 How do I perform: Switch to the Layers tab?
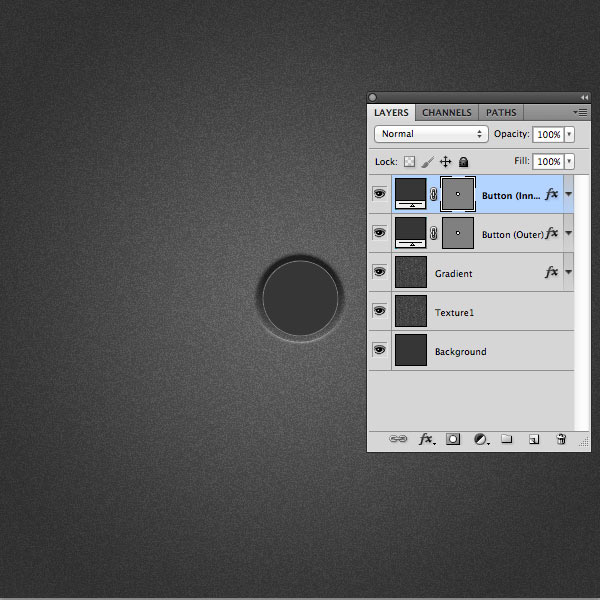click(x=391, y=112)
